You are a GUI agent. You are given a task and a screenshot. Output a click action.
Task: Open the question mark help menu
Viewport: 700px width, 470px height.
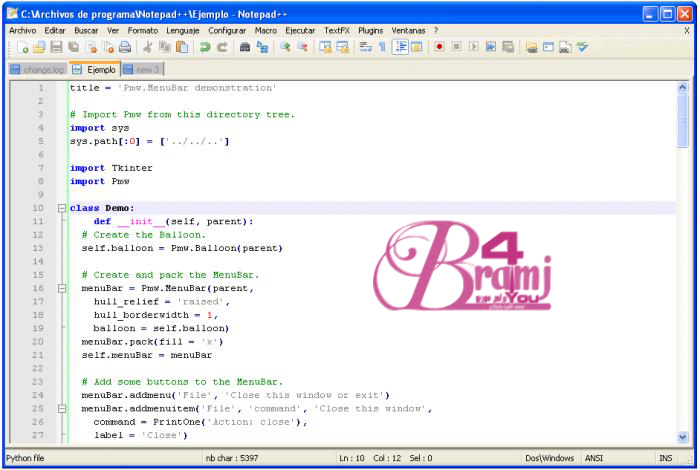pyautogui.click(x=436, y=30)
